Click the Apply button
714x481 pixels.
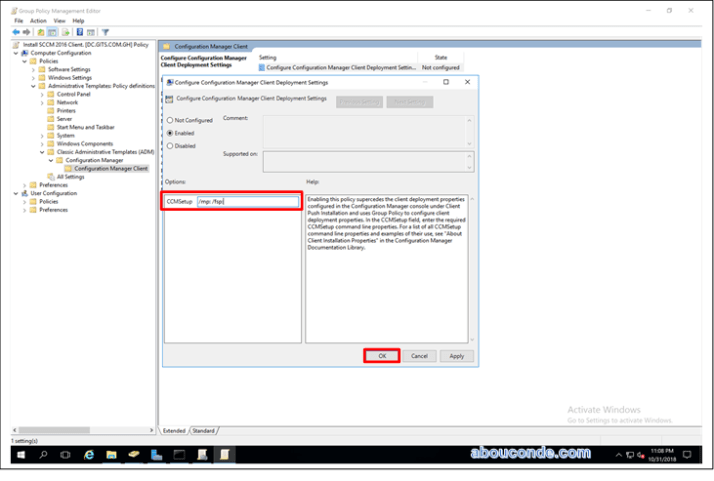[456, 355]
